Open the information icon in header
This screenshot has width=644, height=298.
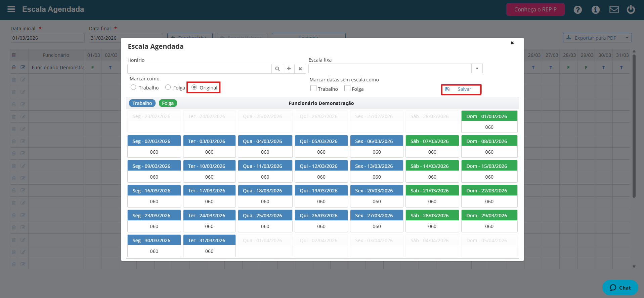(595, 10)
